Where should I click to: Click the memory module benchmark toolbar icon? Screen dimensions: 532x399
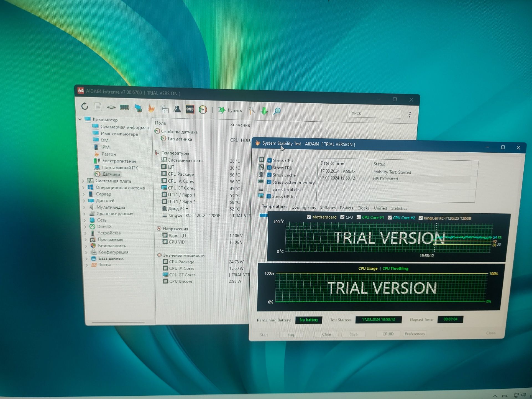point(124,108)
